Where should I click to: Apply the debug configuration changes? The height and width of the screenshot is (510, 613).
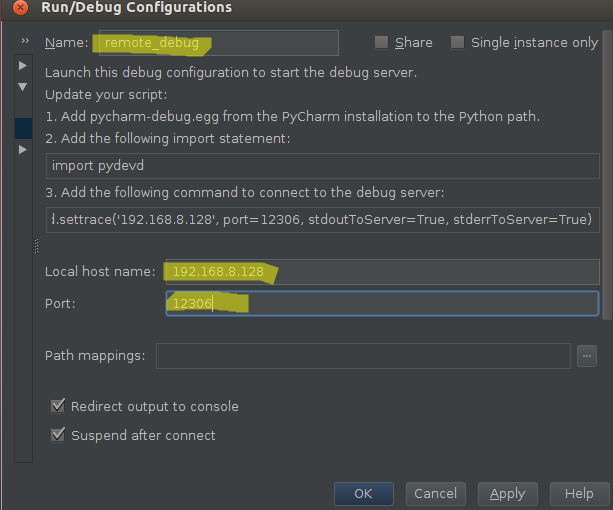pos(507,494)
